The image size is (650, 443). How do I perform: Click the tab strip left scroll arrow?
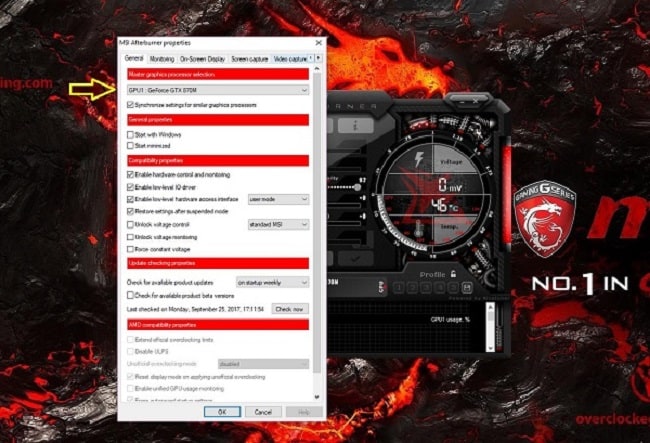(311, 58)
